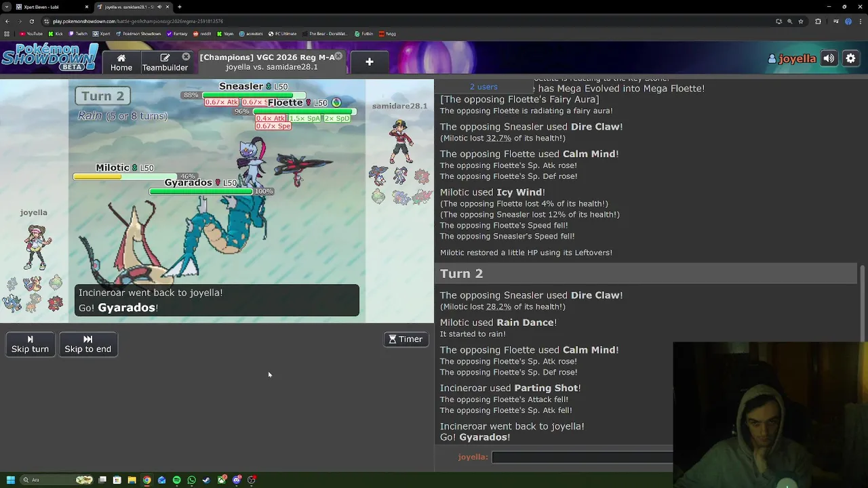
Task: Click Milotic's HP bar
Action: click(x=125, y=177)
